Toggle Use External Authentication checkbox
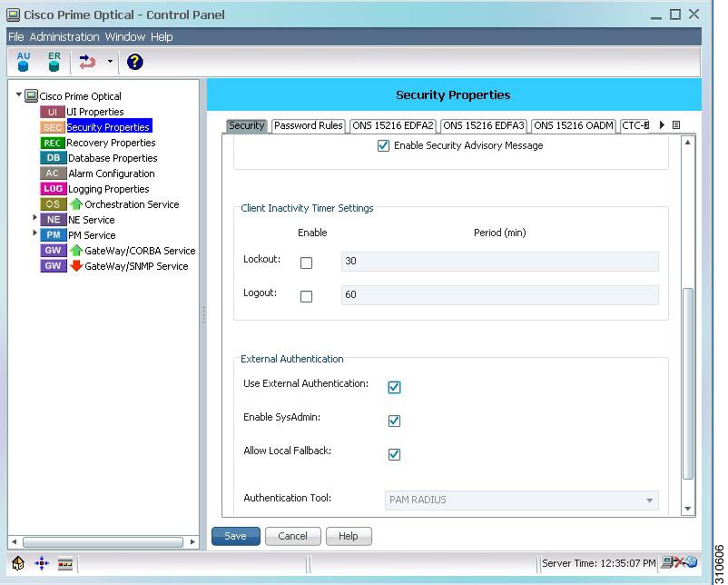728x585 pixels. coord(394,387)
